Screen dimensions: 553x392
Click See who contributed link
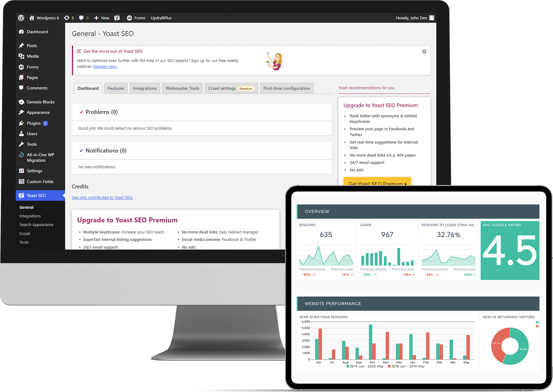point(102,197)
